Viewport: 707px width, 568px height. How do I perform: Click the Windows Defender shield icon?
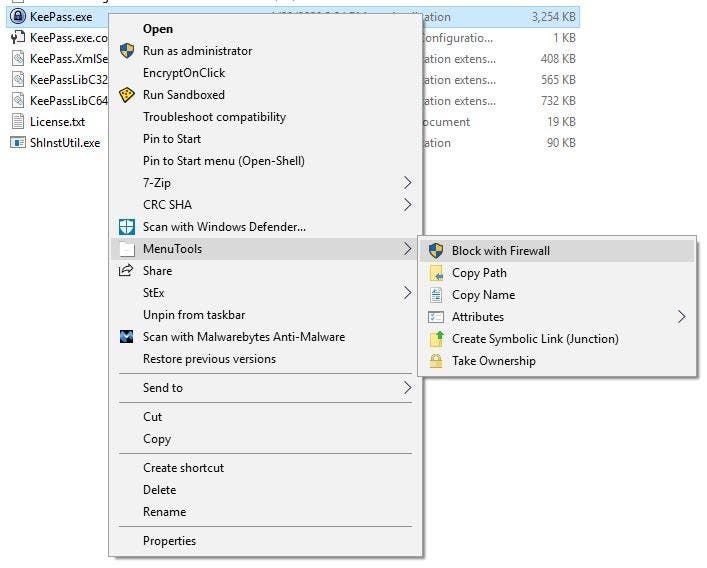pos(127,227)
